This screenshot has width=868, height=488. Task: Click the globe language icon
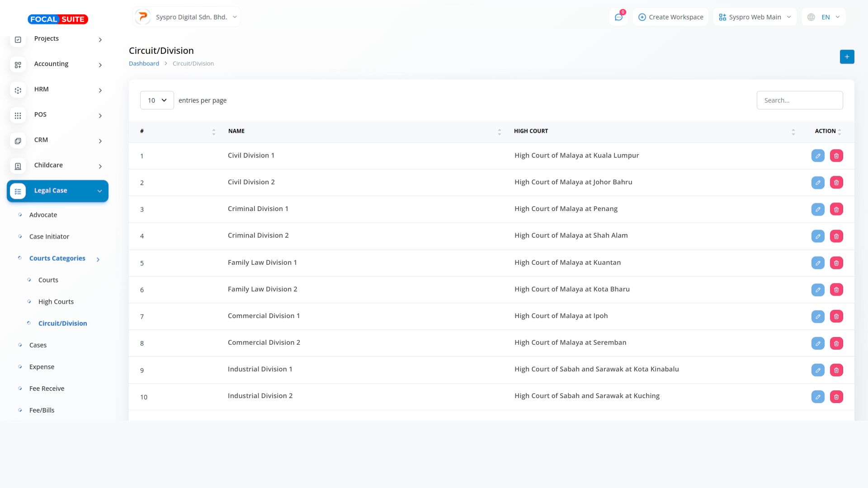click(811, 17)
